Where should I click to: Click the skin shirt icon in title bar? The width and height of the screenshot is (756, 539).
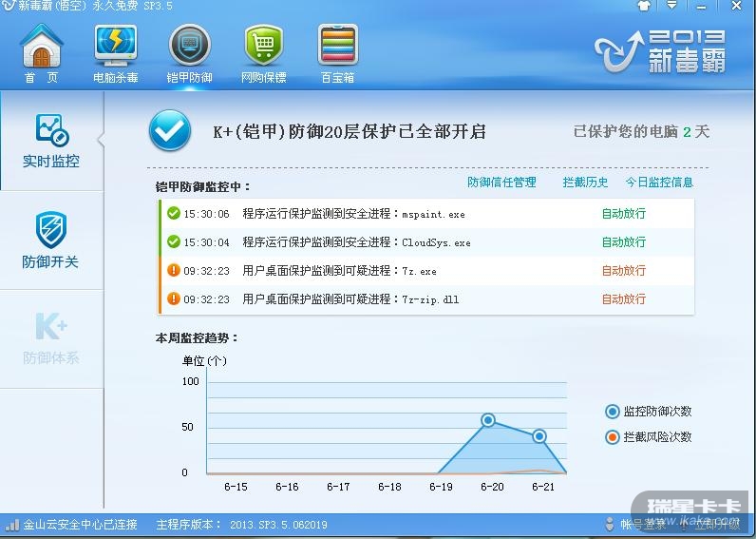[x=644, y=7]
